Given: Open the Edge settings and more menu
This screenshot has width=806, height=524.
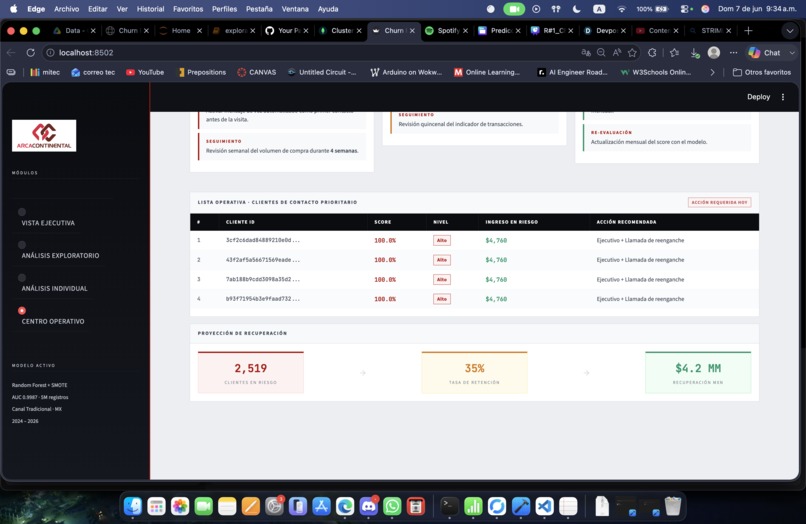Looking at the screenshot, I should 734,52.
